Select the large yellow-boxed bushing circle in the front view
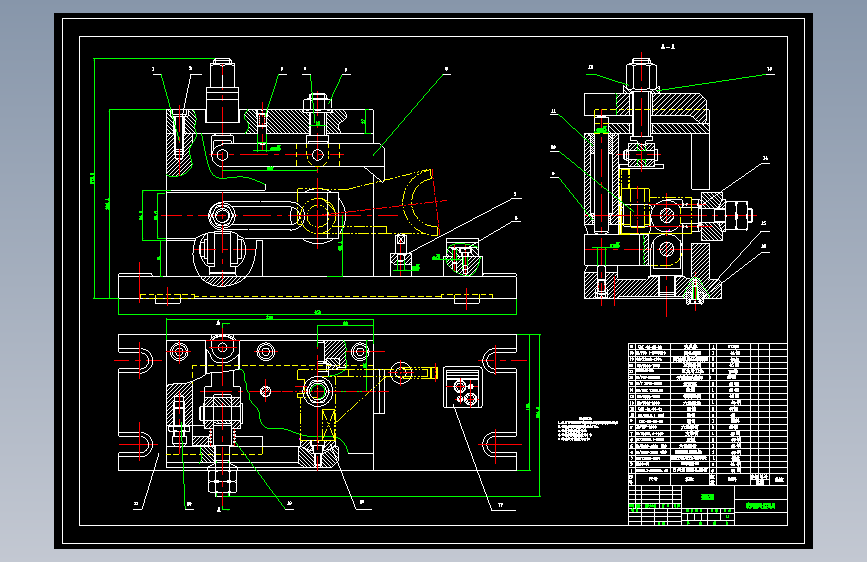This screenshot has height=562, width=867. click(317, 215)
